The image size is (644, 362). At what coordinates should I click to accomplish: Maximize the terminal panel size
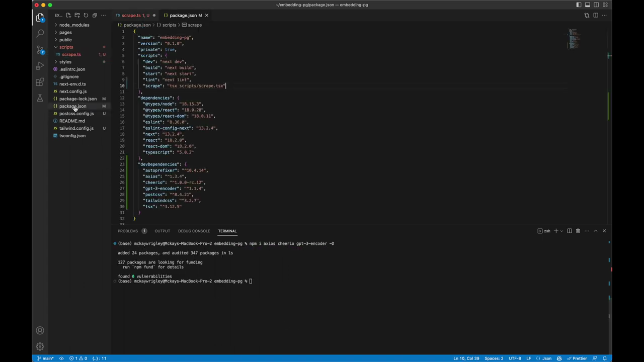[x=596, y=231]
